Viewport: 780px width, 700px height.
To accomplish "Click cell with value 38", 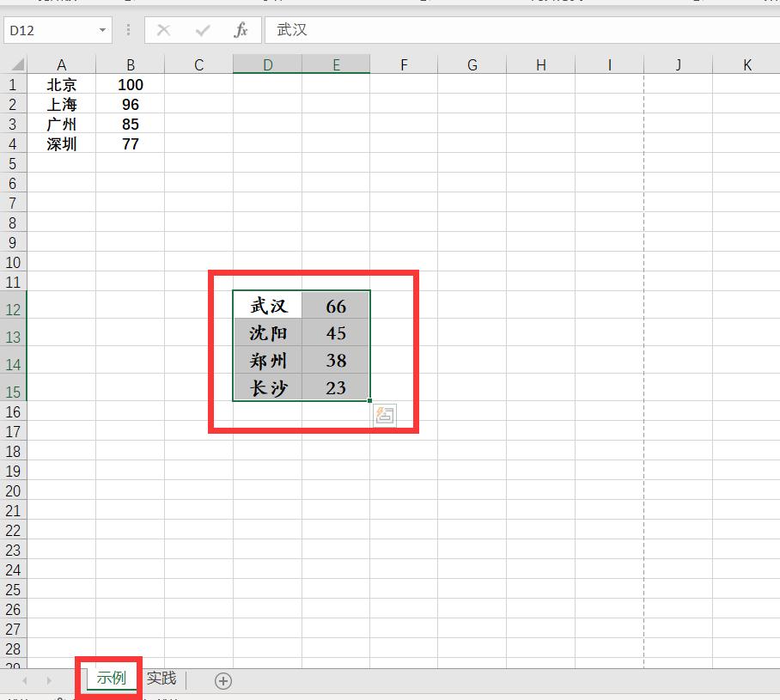I will tap(336, 360).
